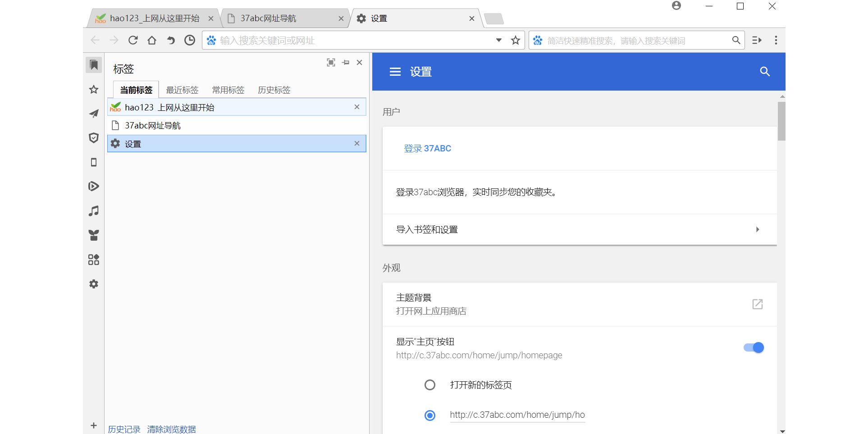
Task: Click the 登录 37ABC link
Action: [427, 148]
